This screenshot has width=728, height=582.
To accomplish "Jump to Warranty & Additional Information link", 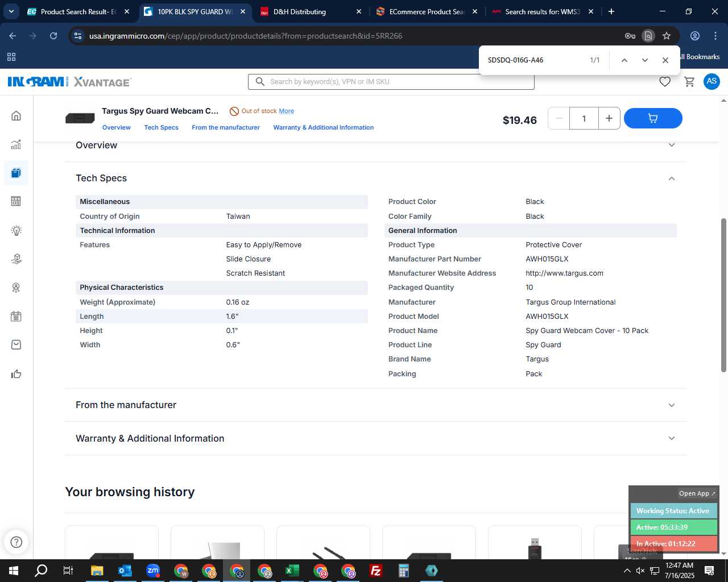I will click(x=324, y=127).
